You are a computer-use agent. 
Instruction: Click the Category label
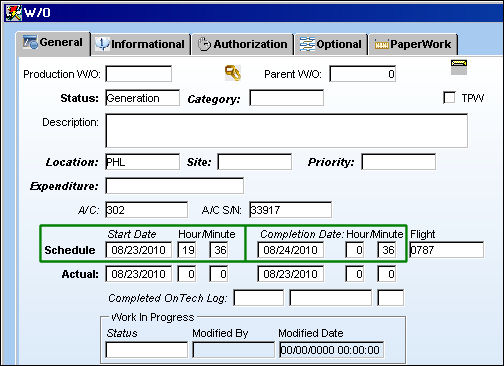coord(214,99)
